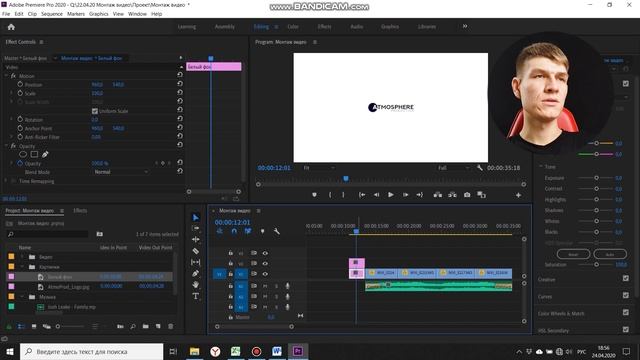The width and height of the screenshot is (640, 360).
Task: Reset Position parameter in Effect Controls
Action: click(x=180, y=84)
